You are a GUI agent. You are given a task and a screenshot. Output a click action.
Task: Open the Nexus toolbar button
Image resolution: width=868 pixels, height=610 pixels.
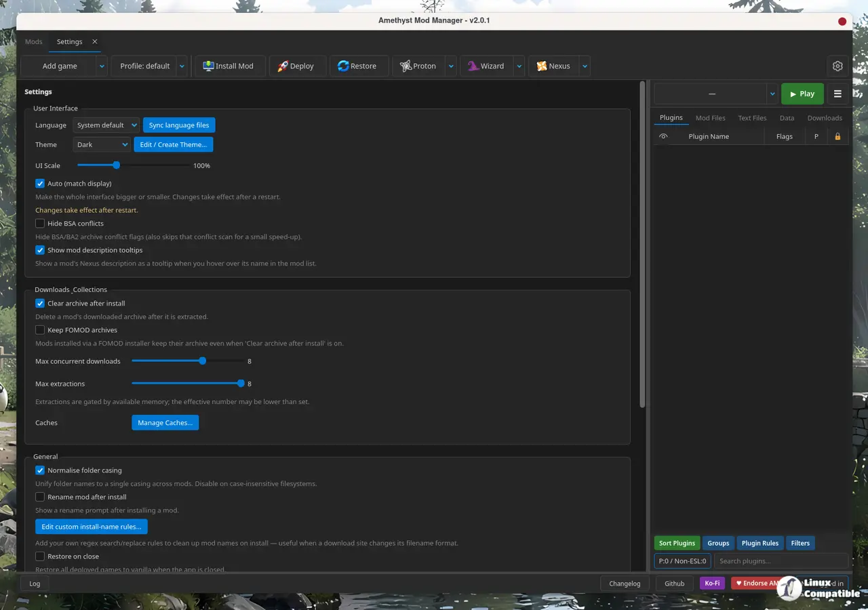coord(553,66)
